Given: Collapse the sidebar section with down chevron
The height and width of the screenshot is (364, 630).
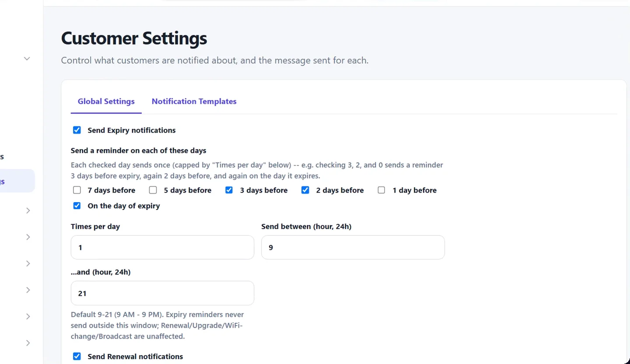Looking at the screenshot, I should click(27, 58).
